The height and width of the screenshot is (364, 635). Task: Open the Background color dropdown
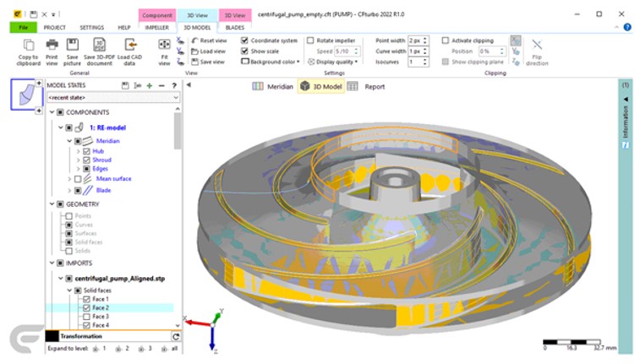pyautogui.click(x=271, y=62)
